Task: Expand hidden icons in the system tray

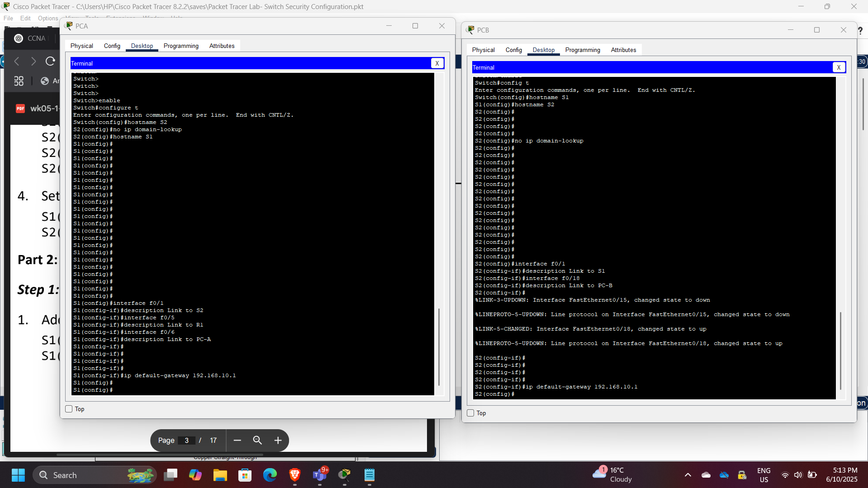Action: (688, 475)
